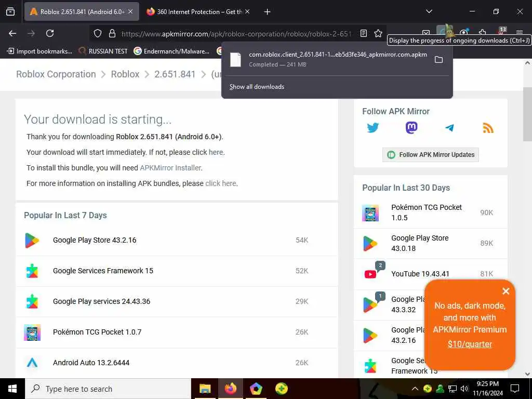Screen dimensions: 532x399
Task: Show hidden system tray icons
Action: coord(415,389)
